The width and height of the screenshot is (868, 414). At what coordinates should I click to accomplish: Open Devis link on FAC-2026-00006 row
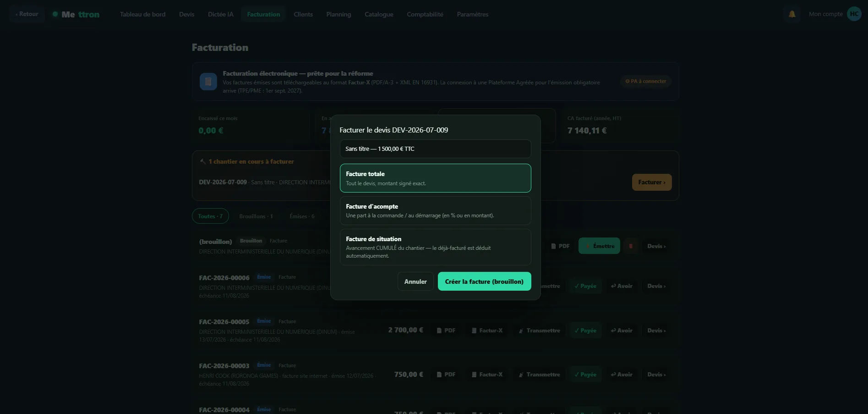656,286
